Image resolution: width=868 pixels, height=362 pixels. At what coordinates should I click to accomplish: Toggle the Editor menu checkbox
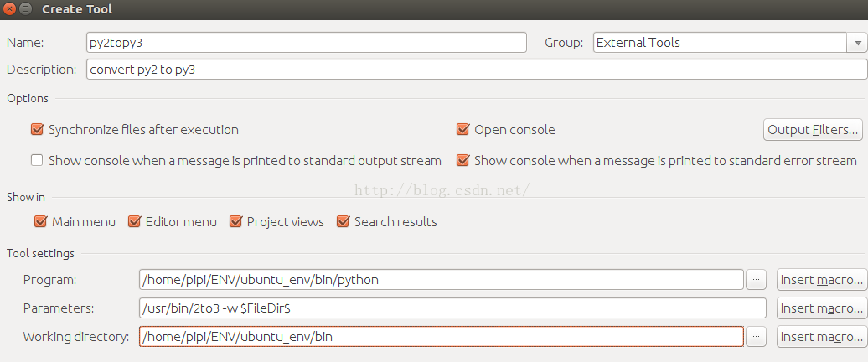(134, 222)
